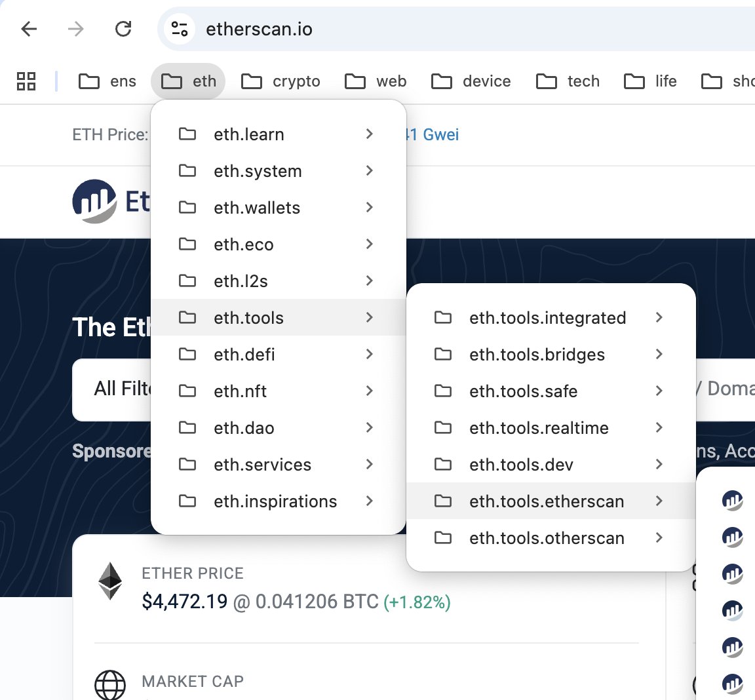This screenshot has width=755, height=700.
Task: Open the tech bookmark folder
Action: tap(568, 81)
